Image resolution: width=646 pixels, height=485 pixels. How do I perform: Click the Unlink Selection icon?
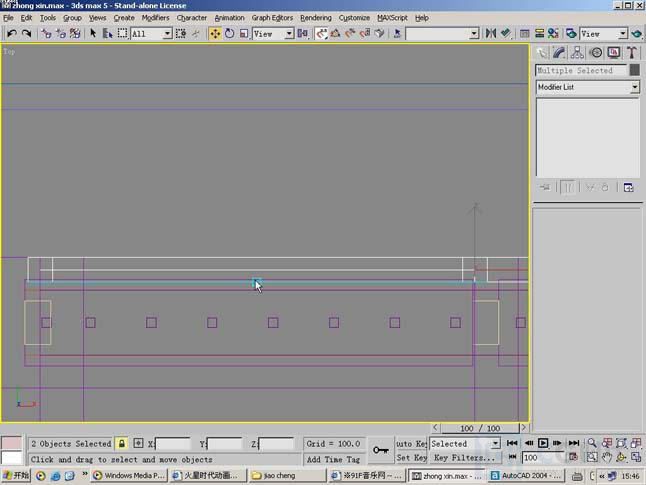pos(61,33)
